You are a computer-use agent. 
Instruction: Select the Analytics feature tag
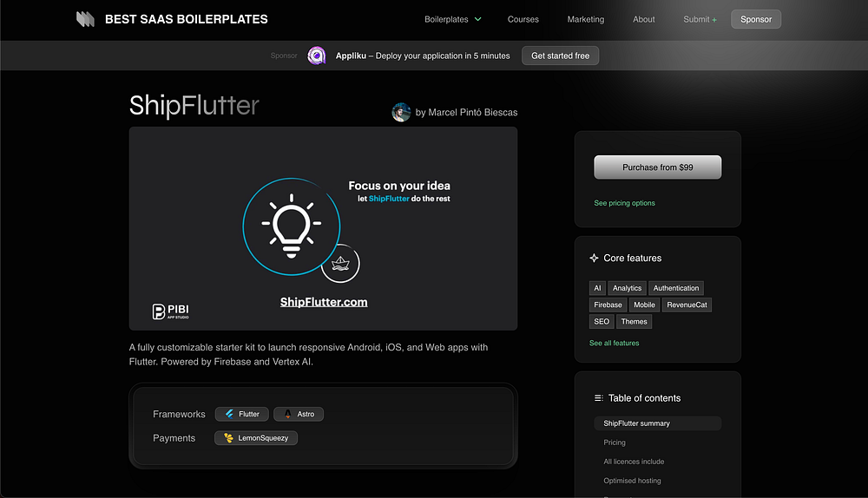[x=627, y=288]
